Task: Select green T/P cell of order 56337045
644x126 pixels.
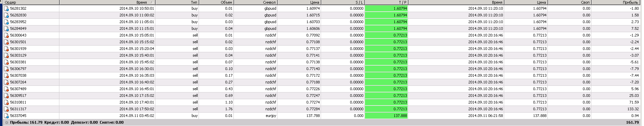Action: tap(386, 116)
